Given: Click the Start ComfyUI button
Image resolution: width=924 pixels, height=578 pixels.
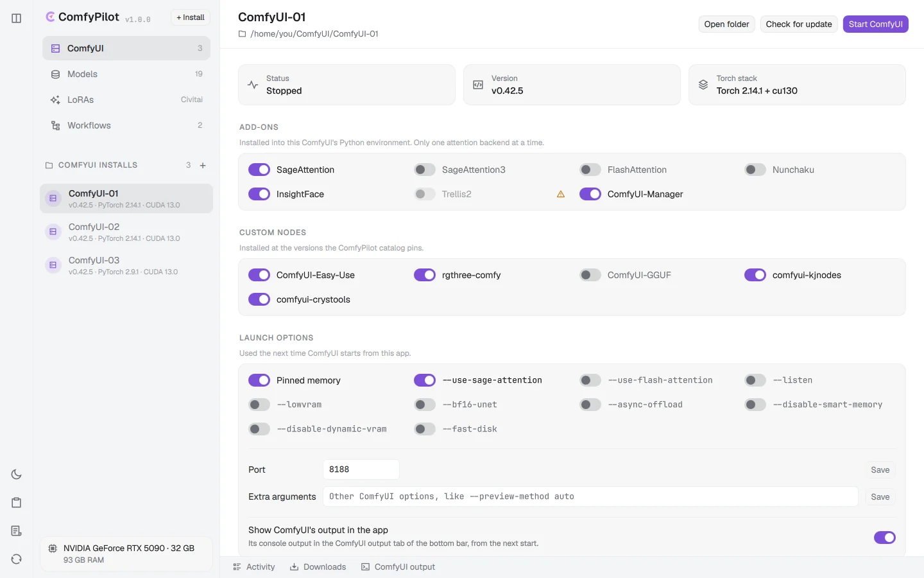Looking at the screenshot, I should (876, 24).
